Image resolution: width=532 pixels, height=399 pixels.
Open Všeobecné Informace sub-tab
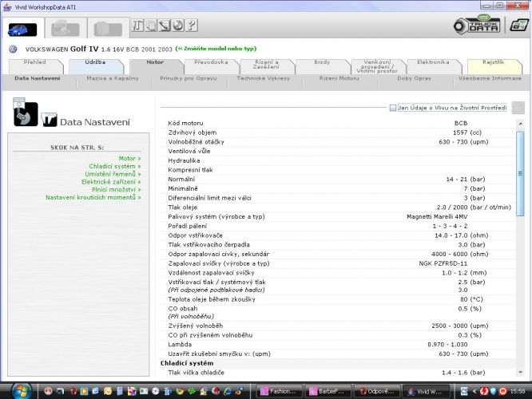click(x=490, y=78)
